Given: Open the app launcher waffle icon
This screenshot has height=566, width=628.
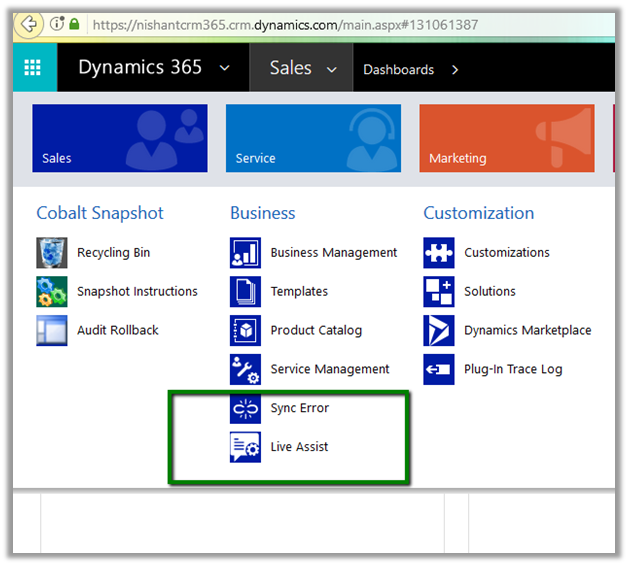Looking at the screenshot, I should click(33, 69).
